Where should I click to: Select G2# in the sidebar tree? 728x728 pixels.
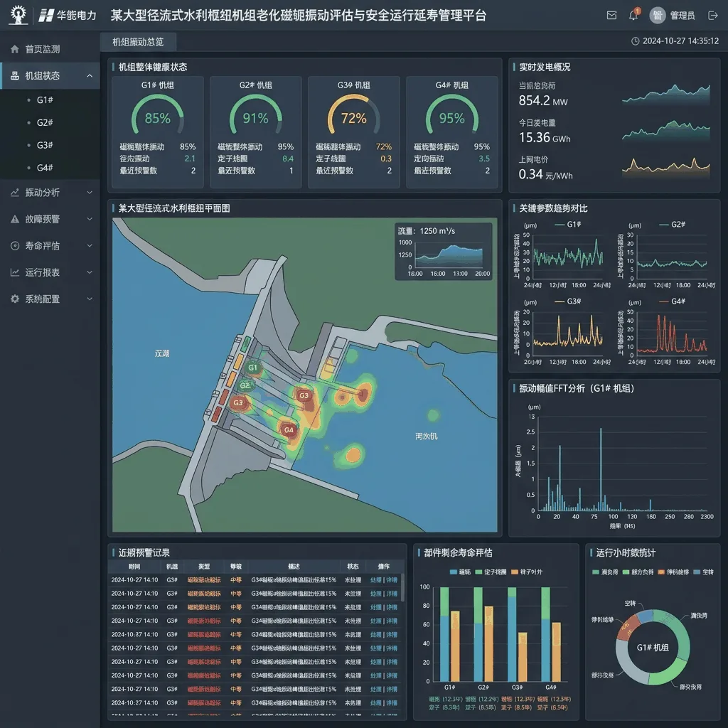point(45,122)
